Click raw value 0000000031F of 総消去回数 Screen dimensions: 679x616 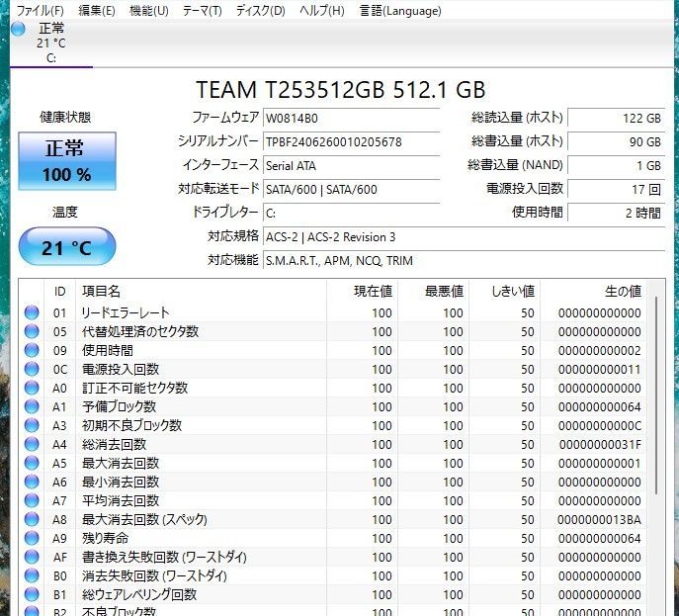click(600, 445)
